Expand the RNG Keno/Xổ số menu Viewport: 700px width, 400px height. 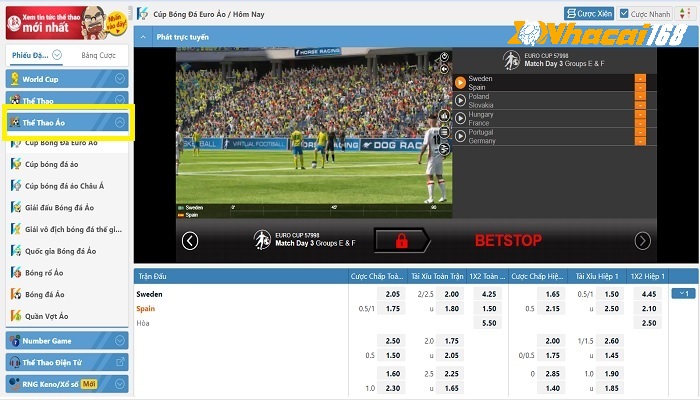pos(67,384)
